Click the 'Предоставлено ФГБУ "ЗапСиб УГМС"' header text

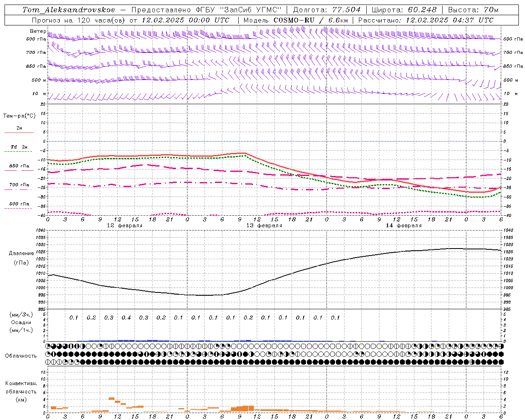(x=206, y=10)
